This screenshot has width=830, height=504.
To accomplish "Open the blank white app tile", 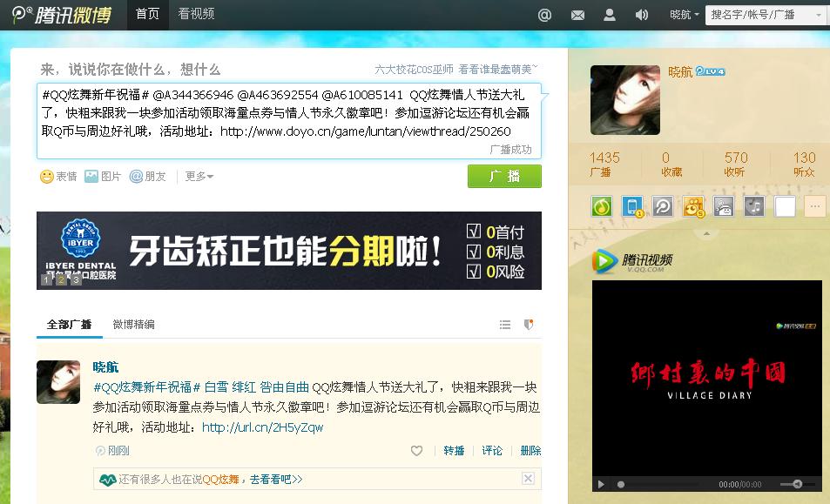I will pyautogui.click(x=785, y=206).
